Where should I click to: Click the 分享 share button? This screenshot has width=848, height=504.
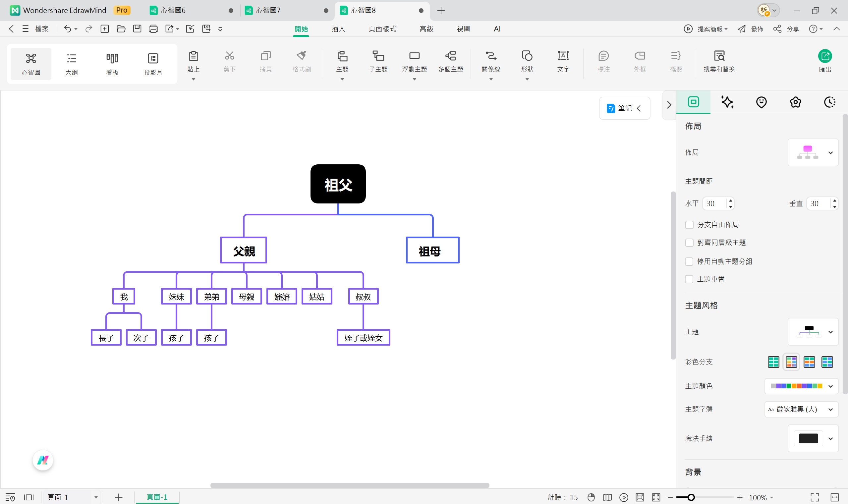[786, 29]
